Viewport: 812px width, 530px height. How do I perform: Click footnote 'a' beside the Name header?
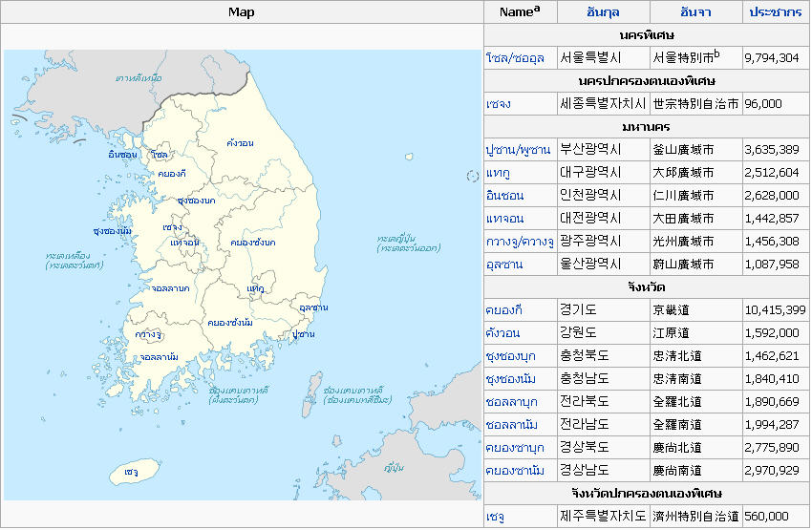tap(537, 9)
